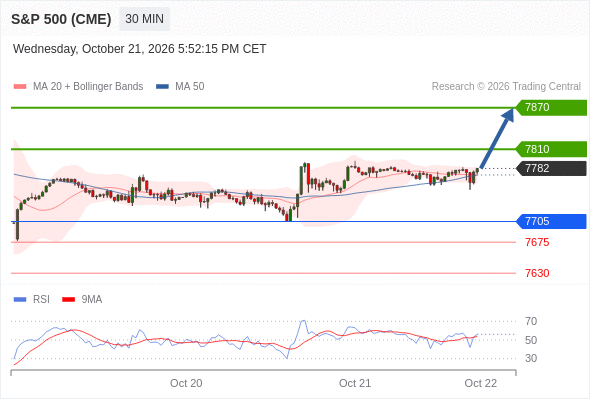Click the 30 MIN timeframe badge
Screen dimensions: 590x400
(x=144, y=19)
